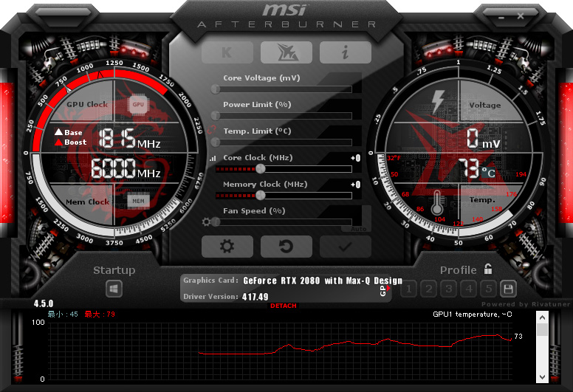Viewport: 573px width, 392px height.
Task: Click the Core Clock slider knob
Action: 260,168
